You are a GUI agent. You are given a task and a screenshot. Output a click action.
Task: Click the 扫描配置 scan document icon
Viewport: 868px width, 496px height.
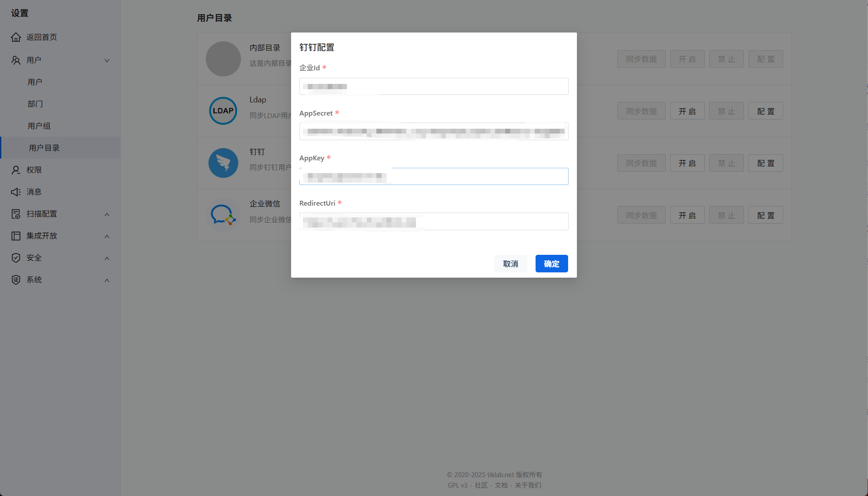(x=16, y=214)
